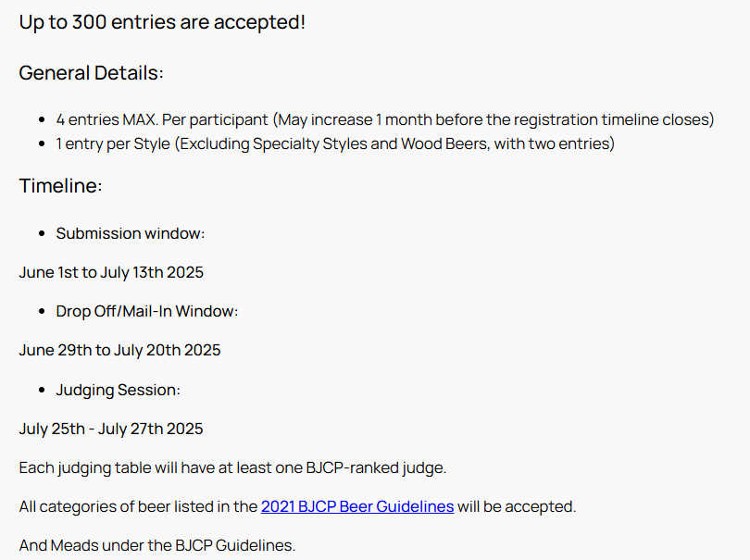
Task: Click the 'June 1st to July 13th 2025' text
Action: point(111,272)
